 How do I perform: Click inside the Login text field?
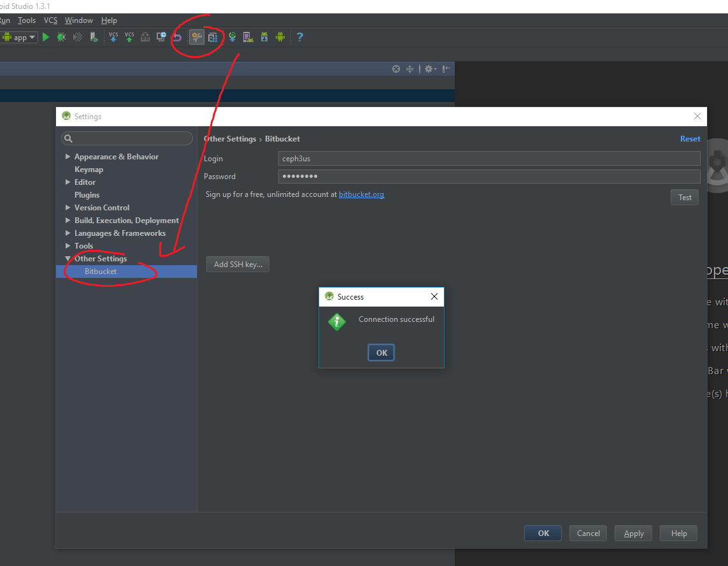point(446,158)
